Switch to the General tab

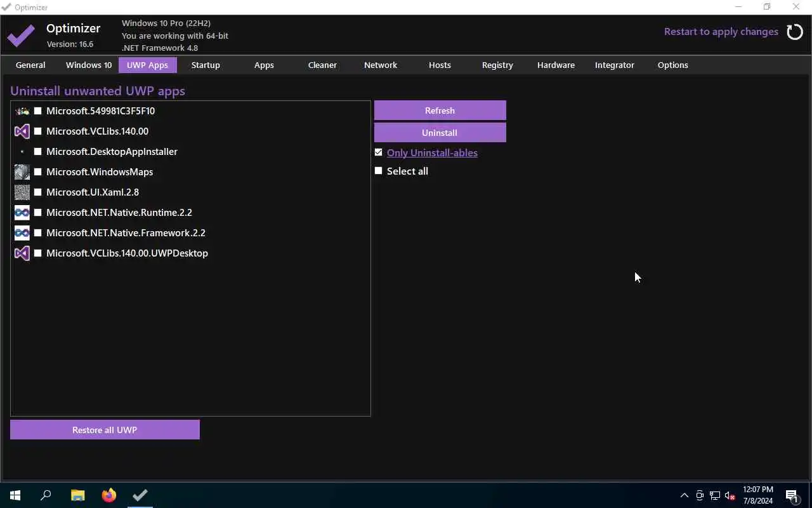pos(30,65)
